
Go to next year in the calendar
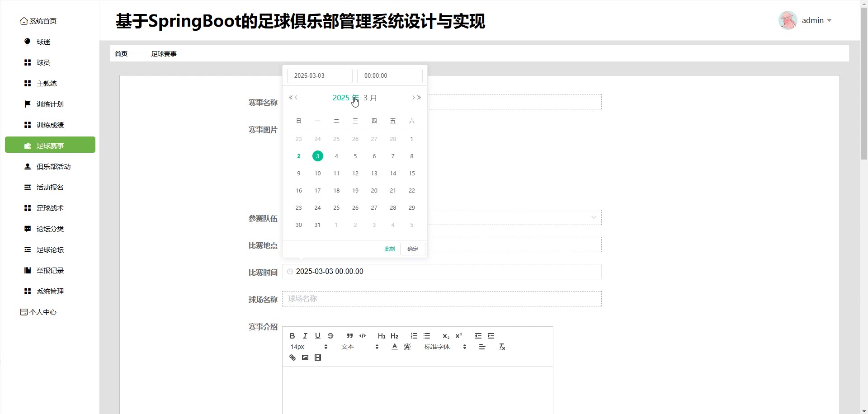419,98
